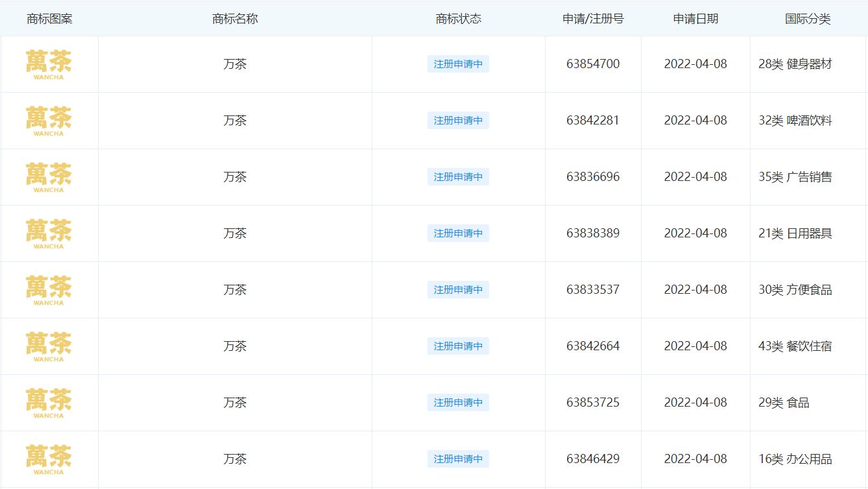Screen dimensions: 868x489
Task: Select trademark name 万茶 in row 63833537
Action: click(x=235, y=290)
